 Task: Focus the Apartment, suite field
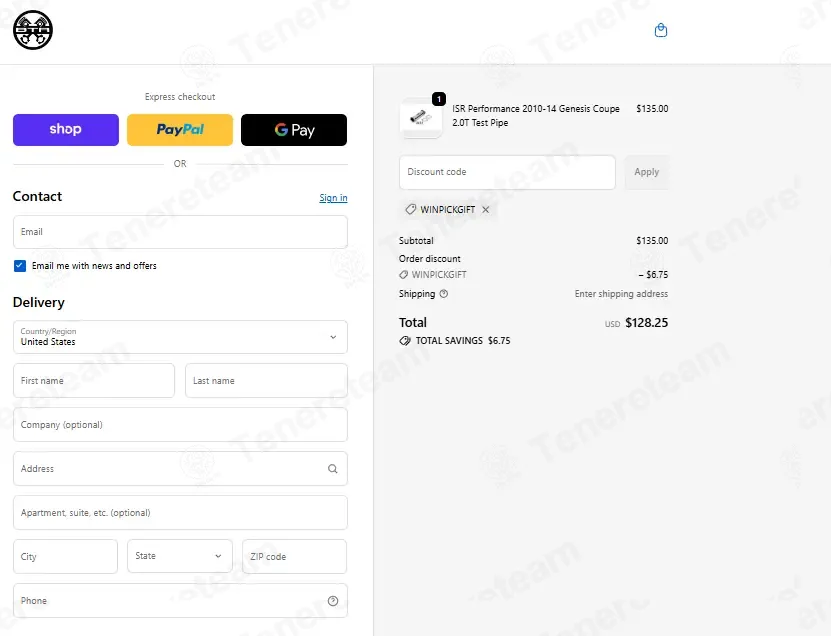[180, 513]
